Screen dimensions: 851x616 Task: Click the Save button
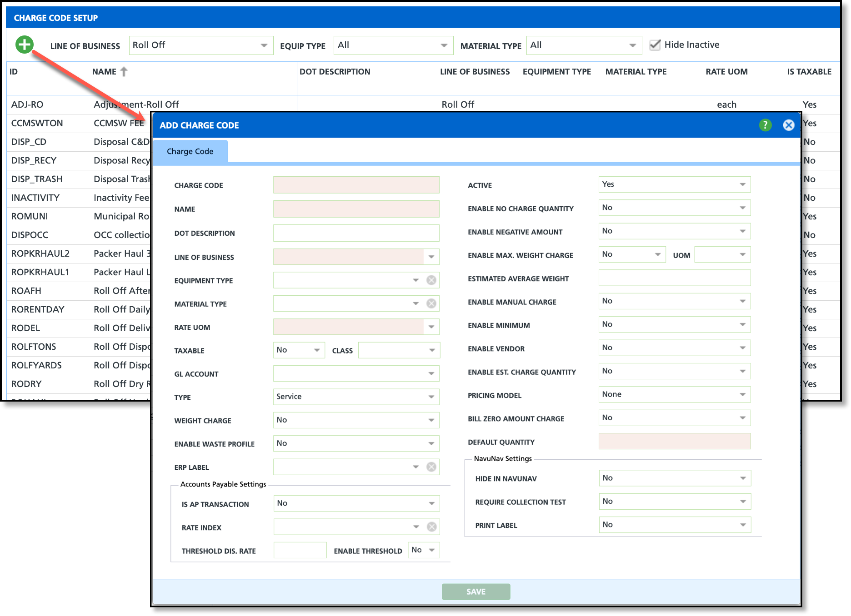click(x=476, y=591)
